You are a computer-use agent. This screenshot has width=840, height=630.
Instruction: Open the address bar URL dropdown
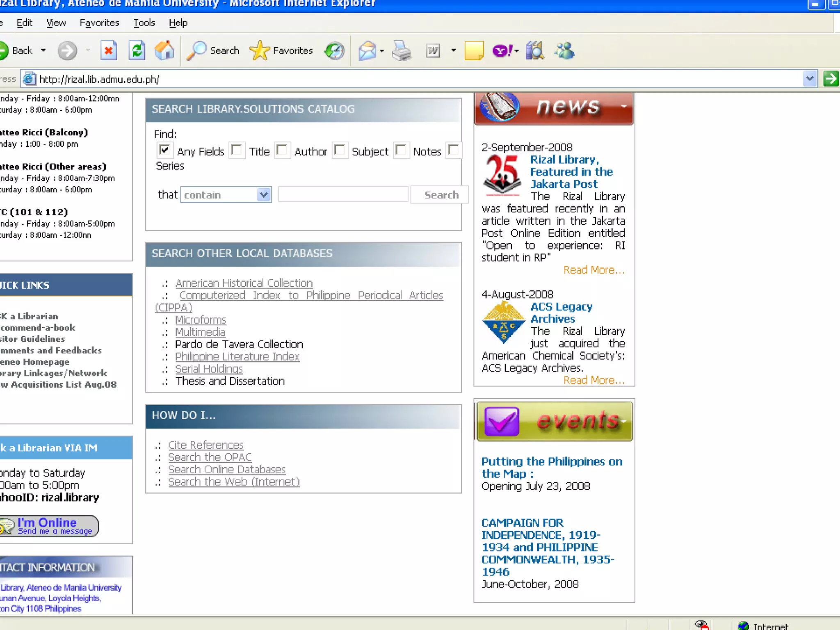(x=809, y=78)
